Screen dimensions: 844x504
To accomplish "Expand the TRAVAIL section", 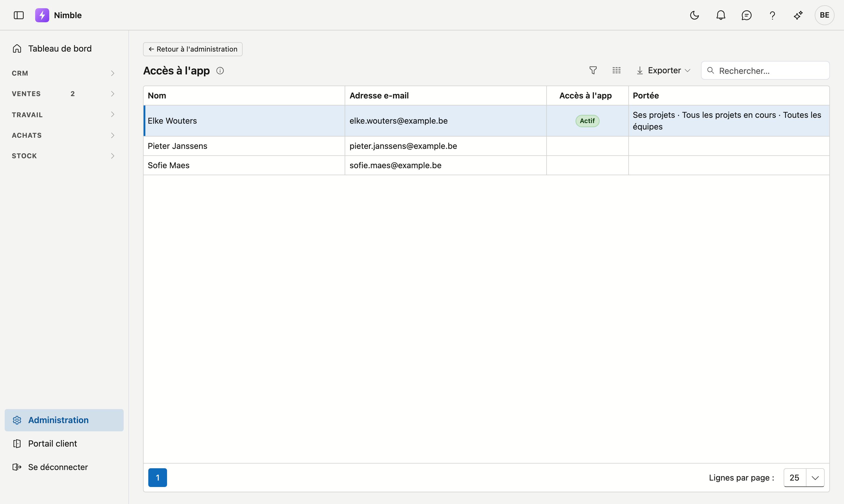I will click(x=64, y=115).
